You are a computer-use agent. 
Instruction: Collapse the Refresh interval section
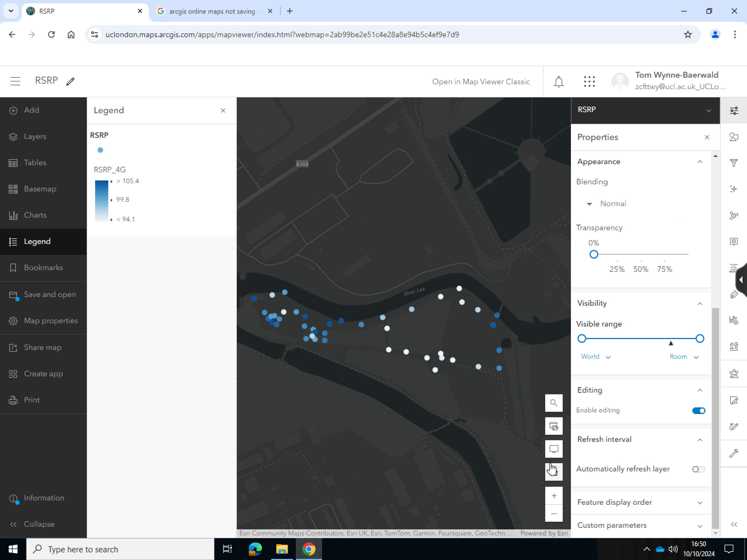[x=700, y=440]
